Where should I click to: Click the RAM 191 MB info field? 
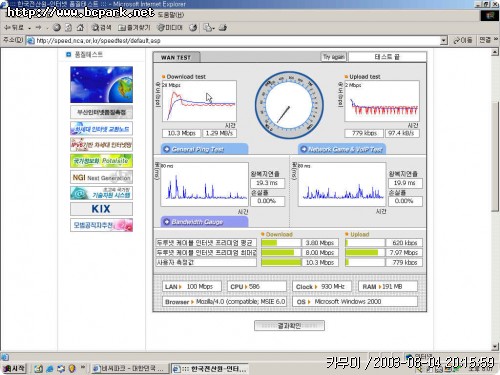pyautogui.click(x=388, y=287)
